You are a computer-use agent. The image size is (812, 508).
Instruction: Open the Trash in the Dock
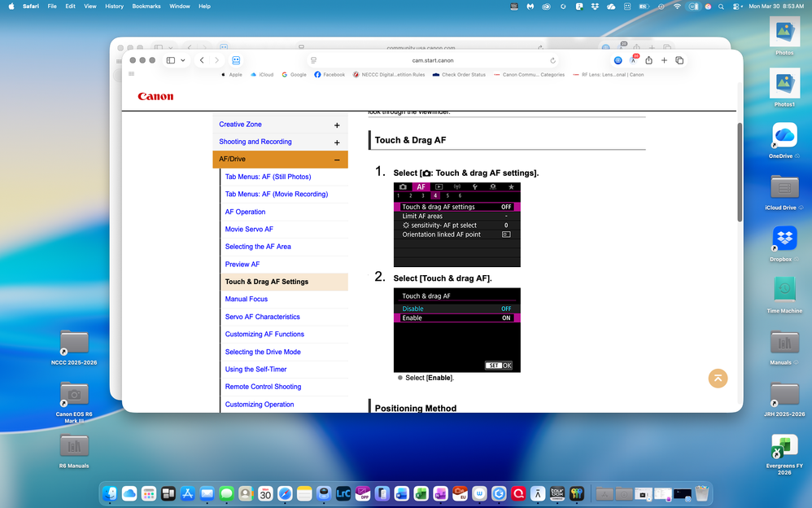pyautogui.click(x=701, y=493)
